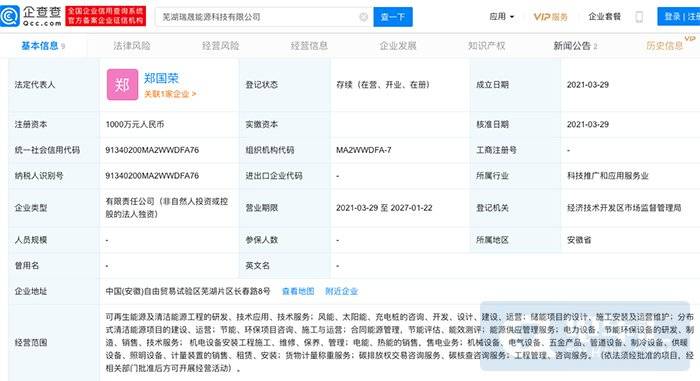Click the 登录 | 注册 button
The image size is (700, 381).
coord(679,17)
